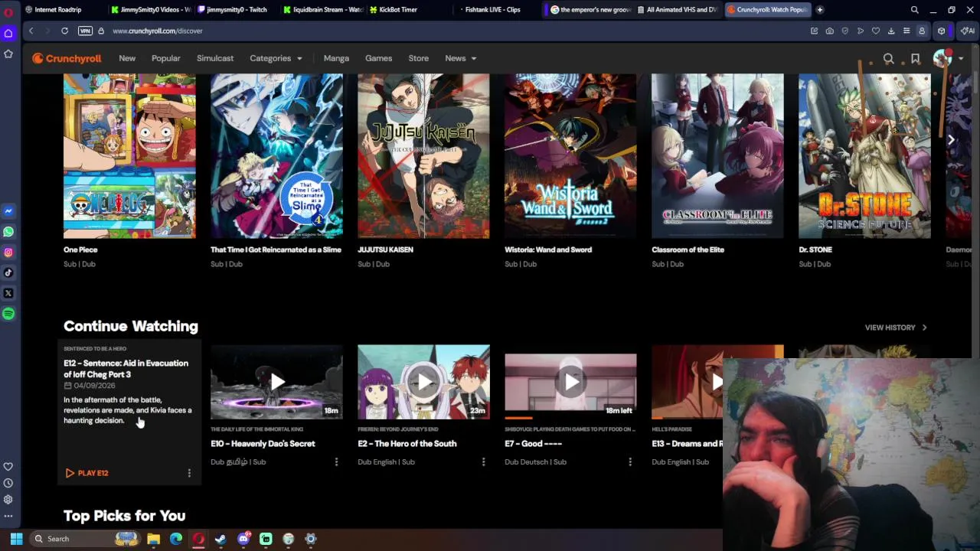Click the E10 - Heavenly Dao's Secret title
This screenshot has height=551, width=980.
point(263,444)
